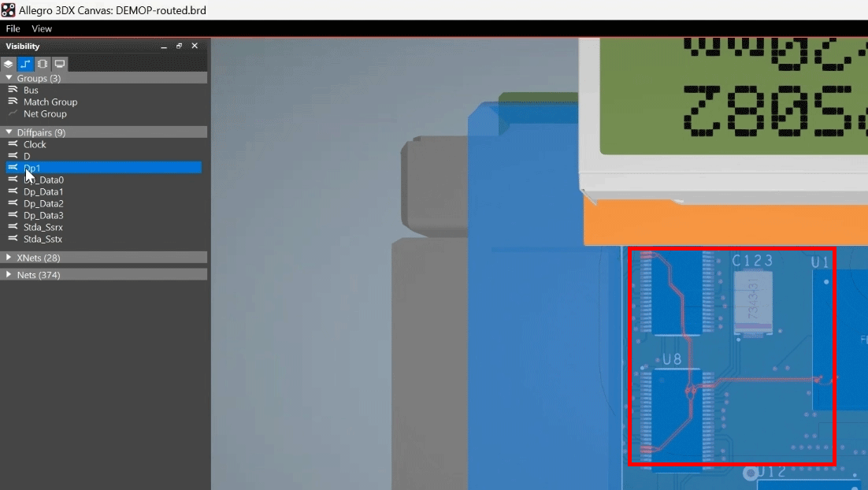Open the View menu
Viewport: 868px width, 490px height.
coord(42,29)
